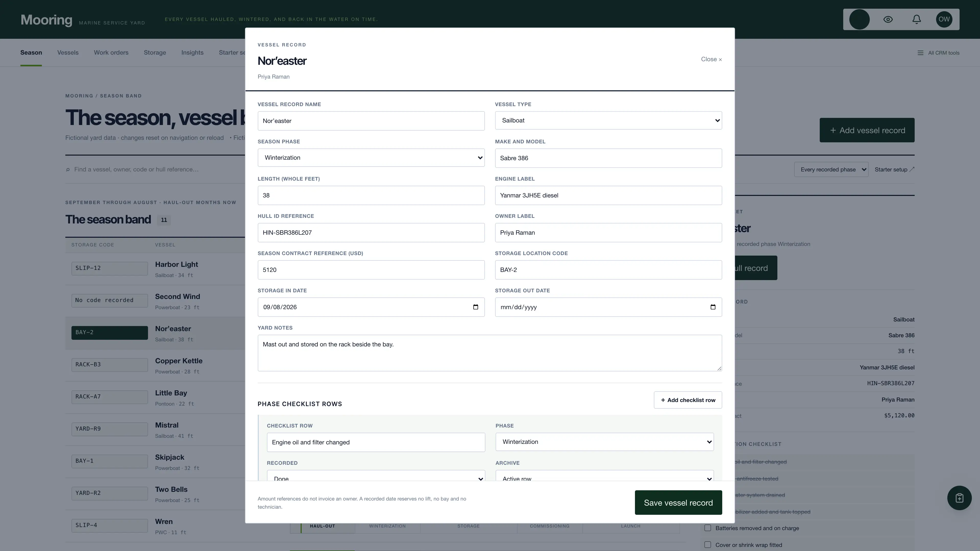Image resolution: width=980 pixels, height=551 pixels.
Task: Switch to the Vessels tab
Action: click(x=68, y=53)
